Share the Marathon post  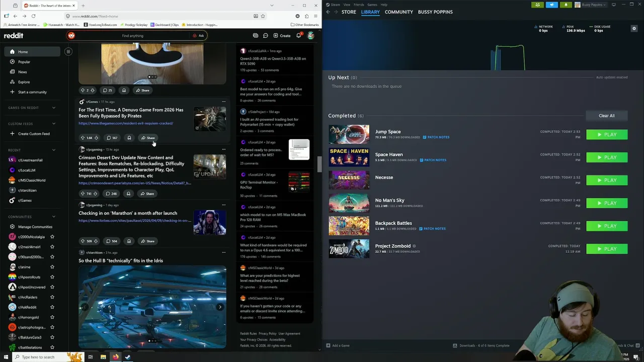pyautogui.click(x=147, y=241)
